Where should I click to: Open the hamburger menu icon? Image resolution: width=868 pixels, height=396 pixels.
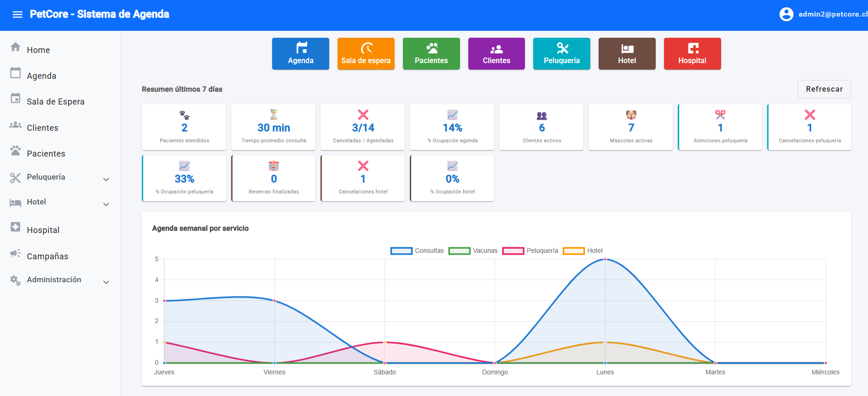click(17, 14)
